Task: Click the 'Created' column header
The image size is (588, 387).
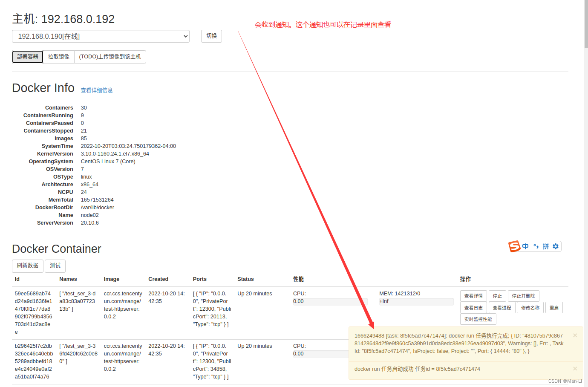Action: coord(159,279)
